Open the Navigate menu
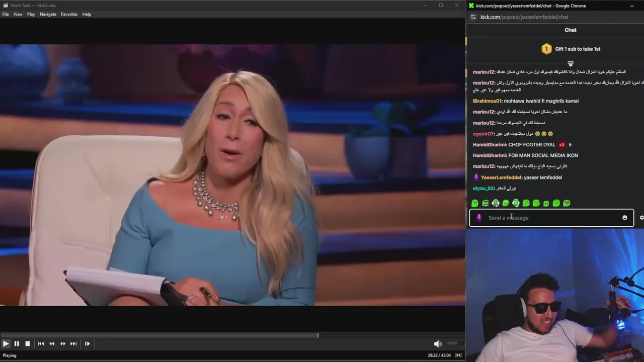This screenshot has width=644, height=362. (x=48, y=14)
